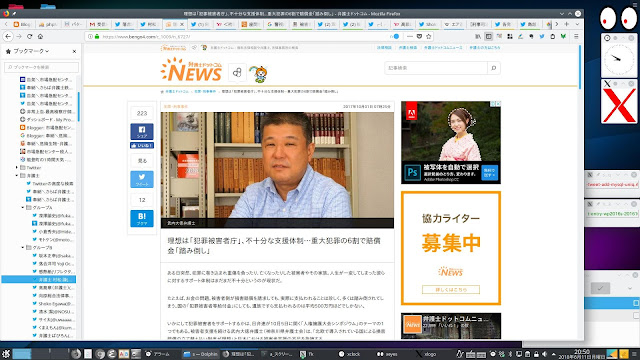Open the Library icon in the toolbar

click(478, 36)
